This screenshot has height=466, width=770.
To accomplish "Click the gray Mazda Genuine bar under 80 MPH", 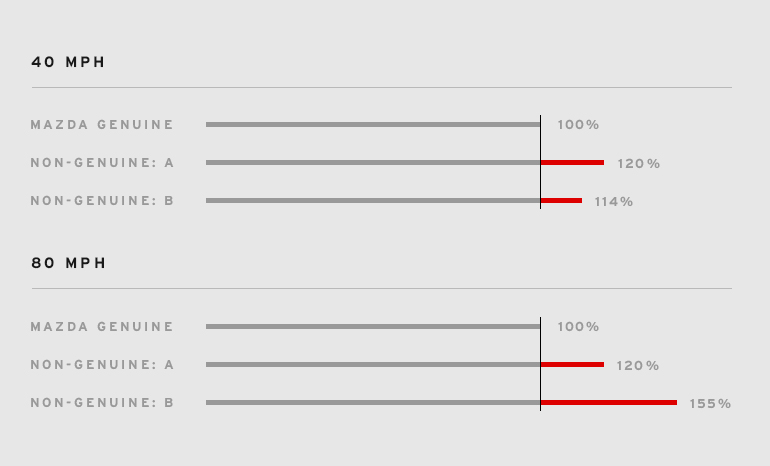I will 372,326.
